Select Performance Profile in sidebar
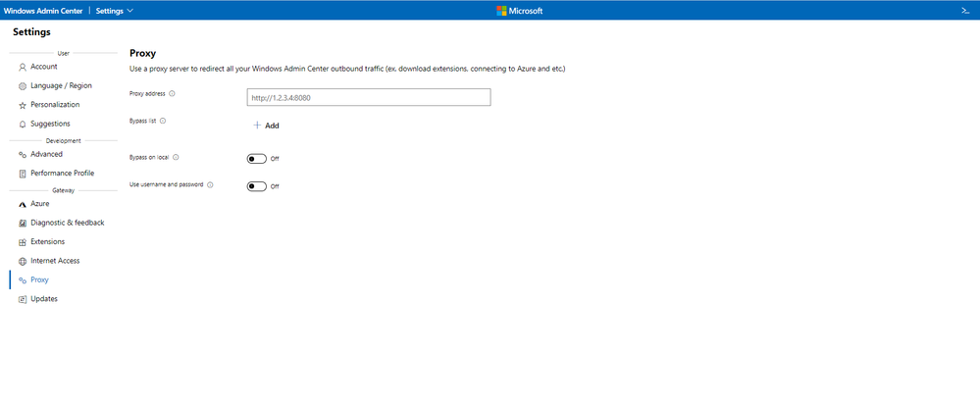This screenshot has height=405, width=980. tap(63, 174)
